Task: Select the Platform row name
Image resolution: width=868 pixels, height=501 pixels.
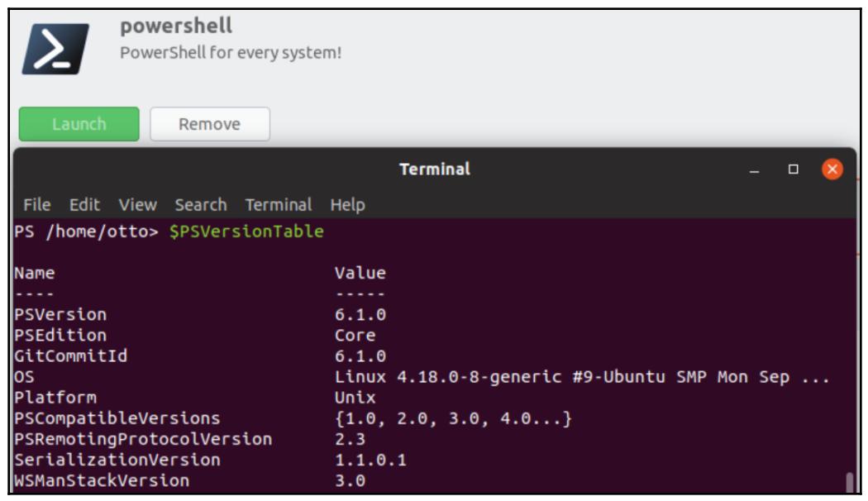Action: click(x=55, y=397)
